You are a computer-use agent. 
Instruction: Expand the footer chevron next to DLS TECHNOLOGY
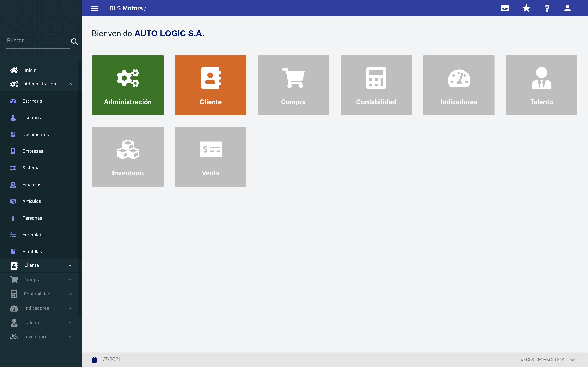(x=572, y=360)
